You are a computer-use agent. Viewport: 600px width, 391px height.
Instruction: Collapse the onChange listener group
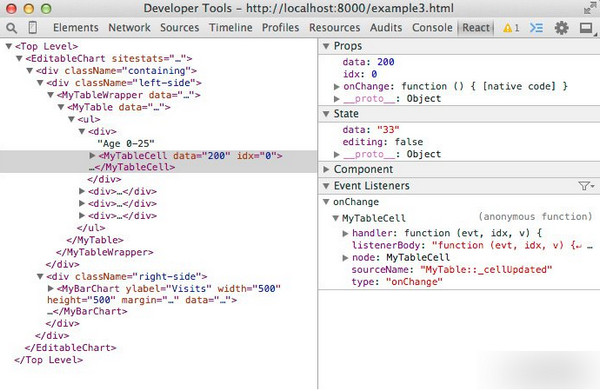click(x=326, y=202)
